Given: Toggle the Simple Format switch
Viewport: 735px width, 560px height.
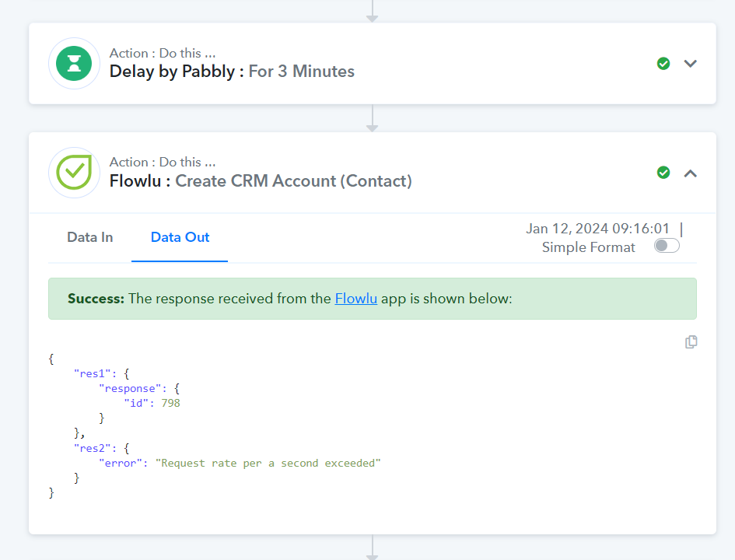Looking at the screenshot, I should [667, 246].
